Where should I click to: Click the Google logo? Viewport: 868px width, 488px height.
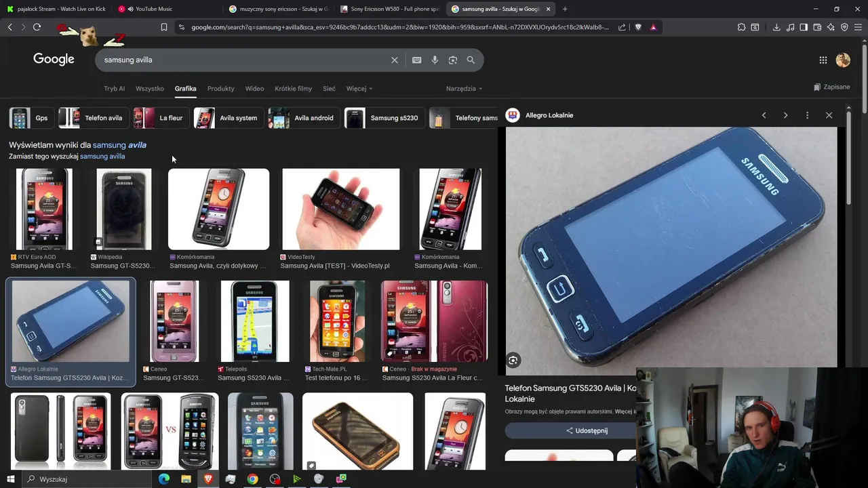point(54,59)
